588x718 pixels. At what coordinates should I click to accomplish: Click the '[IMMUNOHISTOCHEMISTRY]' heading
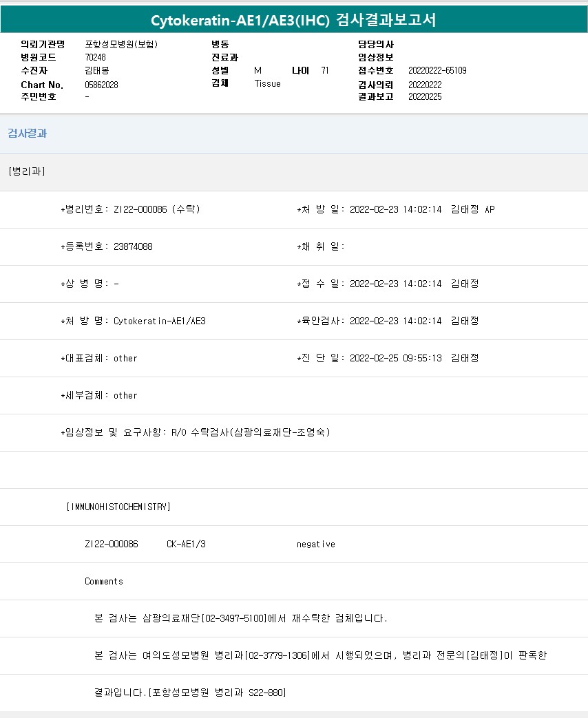point(118,507)
